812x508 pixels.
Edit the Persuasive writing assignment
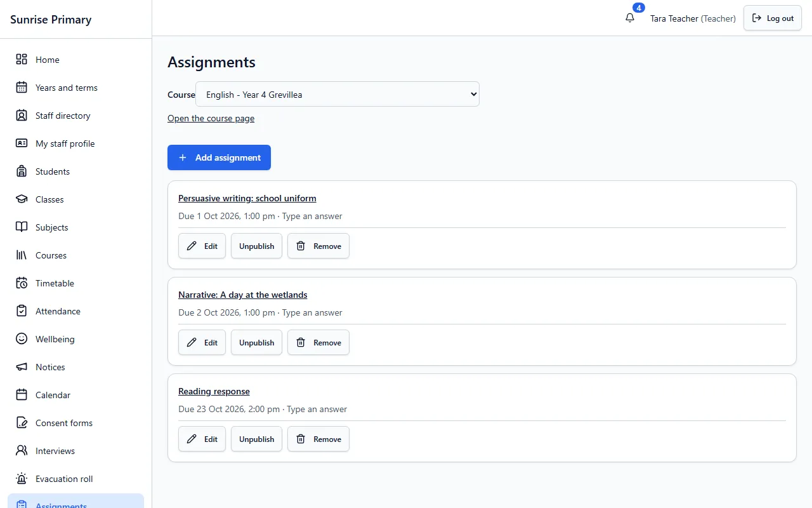202,246
